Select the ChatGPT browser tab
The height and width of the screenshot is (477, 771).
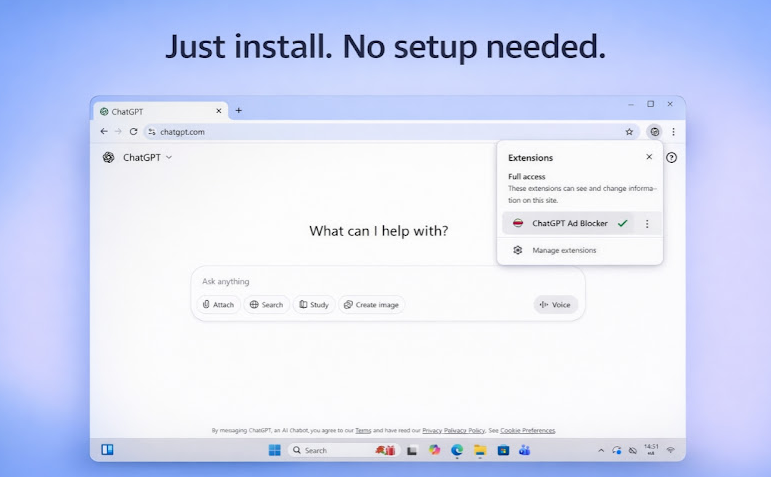tap(160, 112)
